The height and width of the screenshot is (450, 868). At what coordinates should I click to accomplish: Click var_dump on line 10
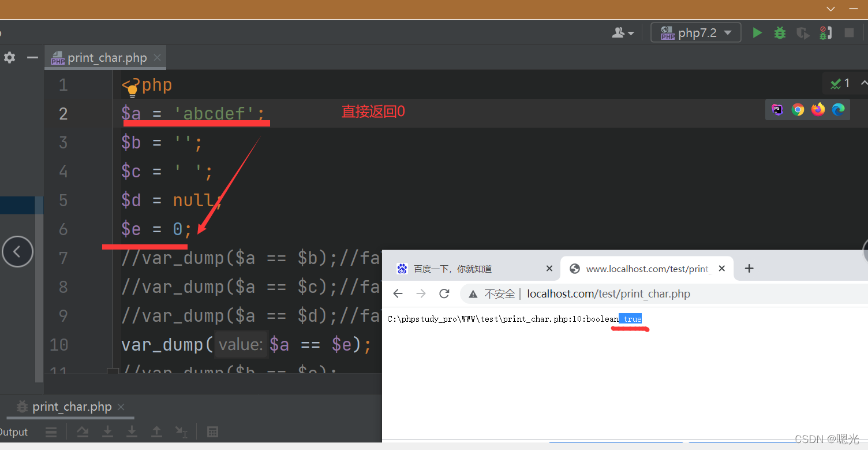[162, 345]
